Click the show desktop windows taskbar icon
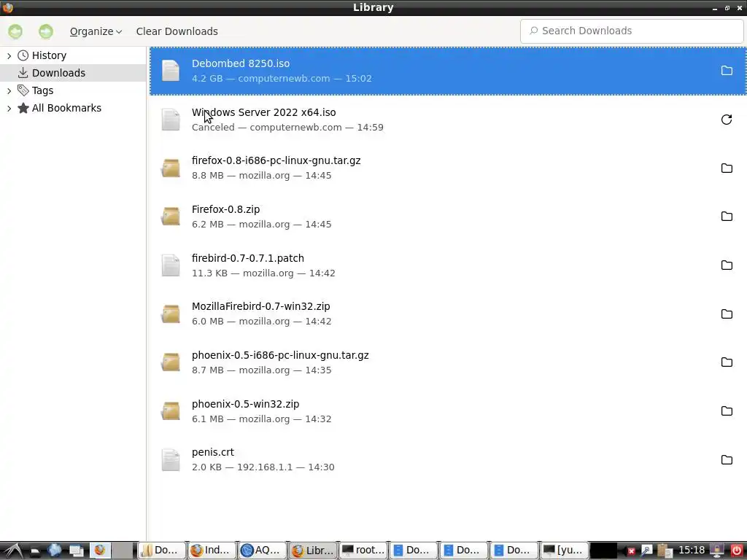The height and width of the screenshot is (560, 747). (x=76, y=551)
